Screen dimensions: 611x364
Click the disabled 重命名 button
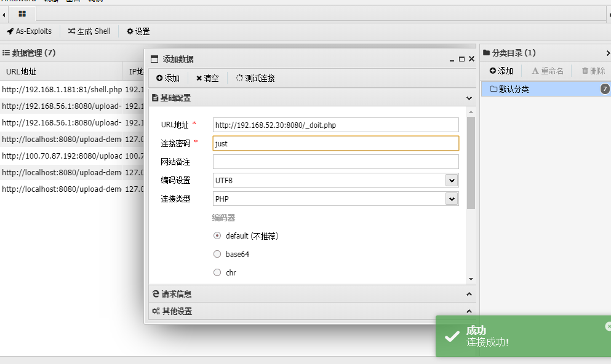pyautogui.click(x=547, y=70)
